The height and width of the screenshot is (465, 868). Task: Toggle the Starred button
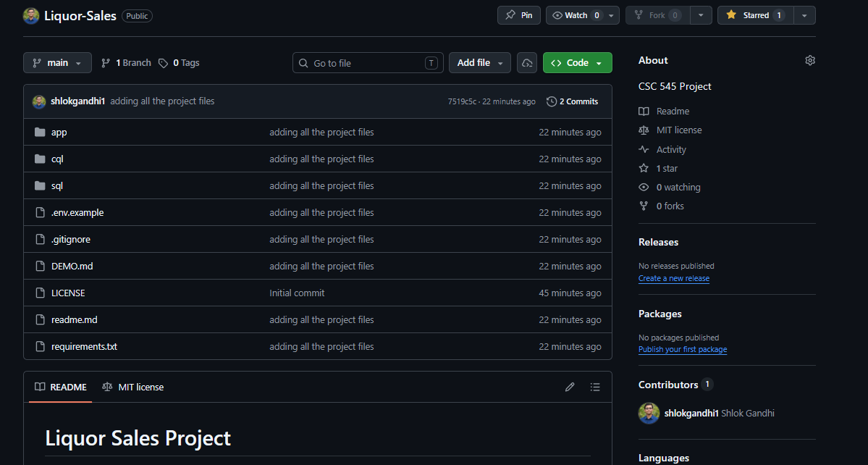756,15
